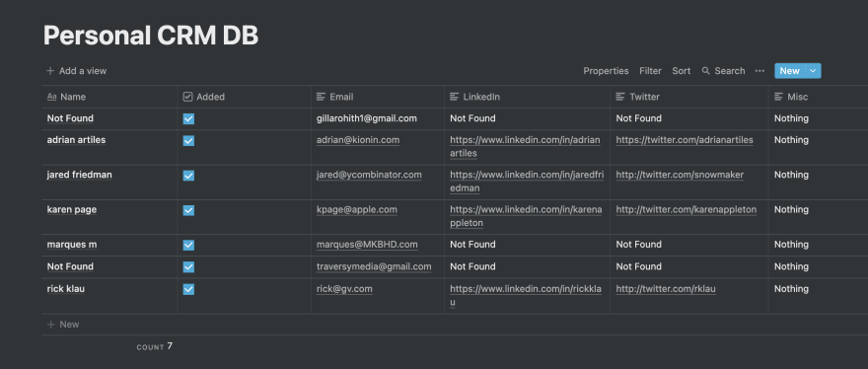Open jared friedman's twitter.com/snowmaker link
This screenshot has width=868, height=369.
tap(680, 175)
